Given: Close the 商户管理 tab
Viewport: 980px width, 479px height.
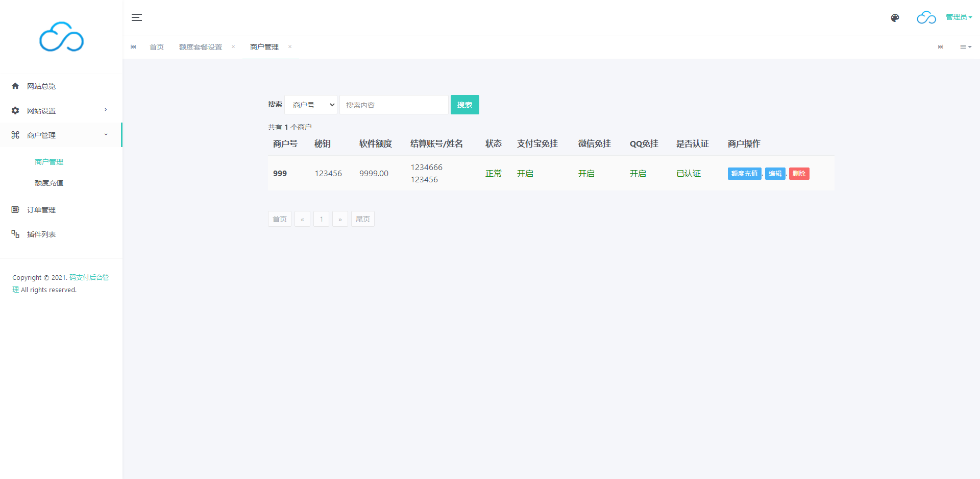Looking at the screenshot, I should tap(290, 47).
